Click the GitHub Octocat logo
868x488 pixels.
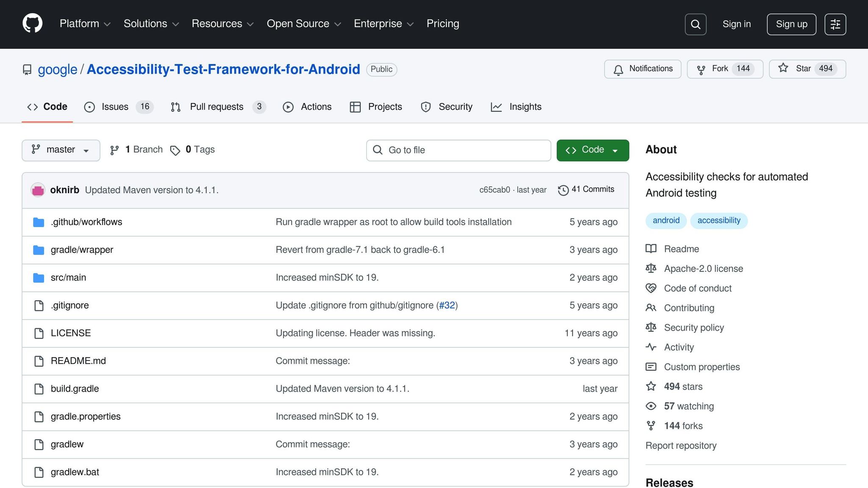32,23
